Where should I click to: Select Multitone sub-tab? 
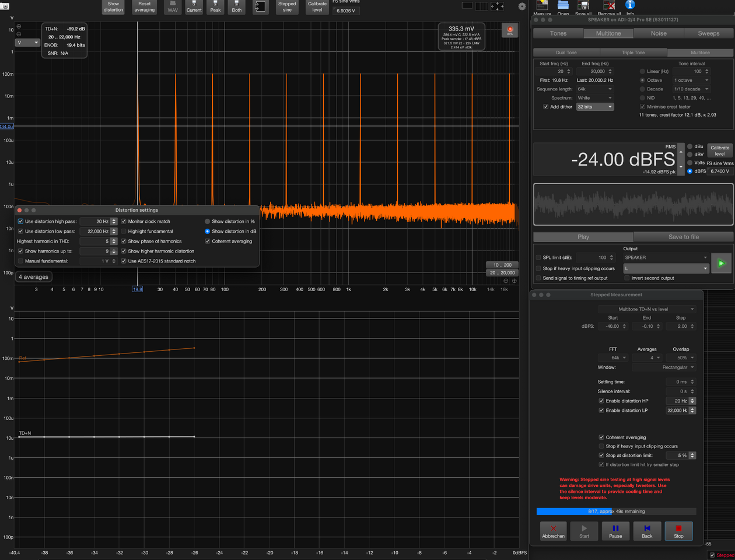click(x=701, y=52)
